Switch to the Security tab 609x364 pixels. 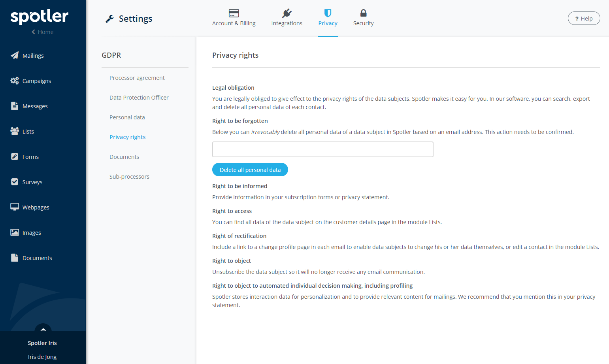363,18
